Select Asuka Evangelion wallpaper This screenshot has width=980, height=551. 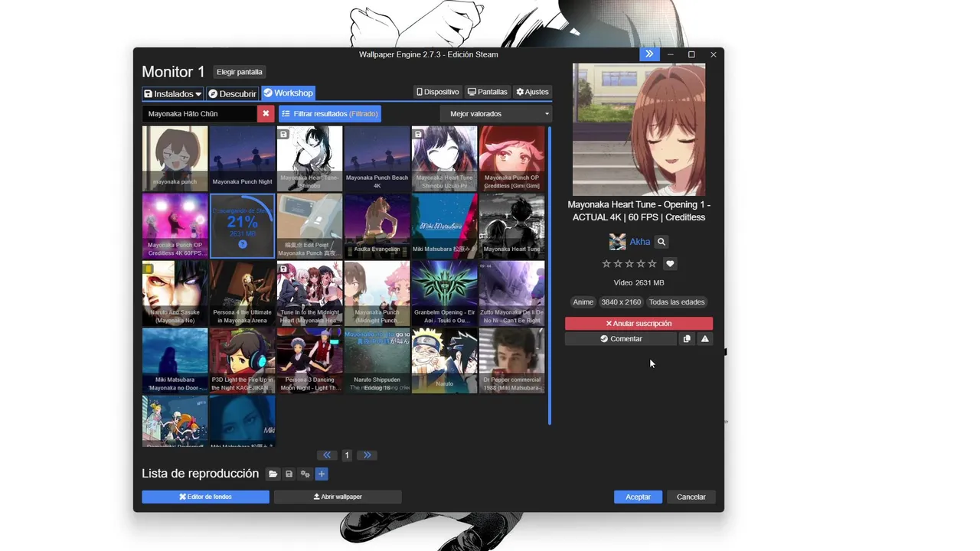click(x=377, y=226)
